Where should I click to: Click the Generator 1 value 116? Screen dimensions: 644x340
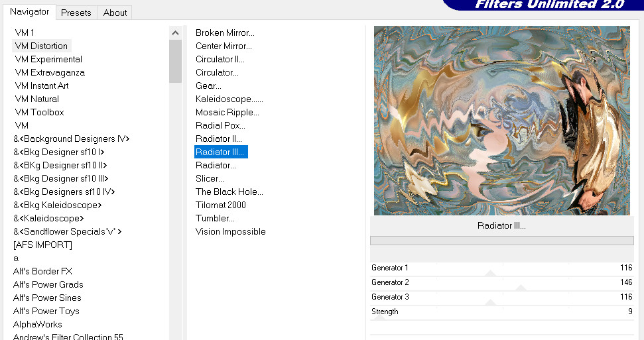(626, 268)
